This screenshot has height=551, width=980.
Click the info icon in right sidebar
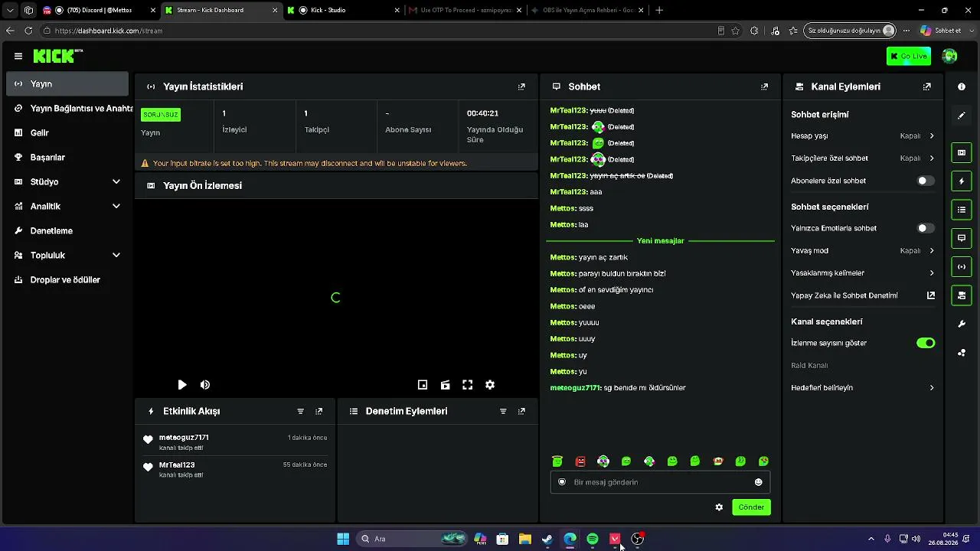(962, 86)
